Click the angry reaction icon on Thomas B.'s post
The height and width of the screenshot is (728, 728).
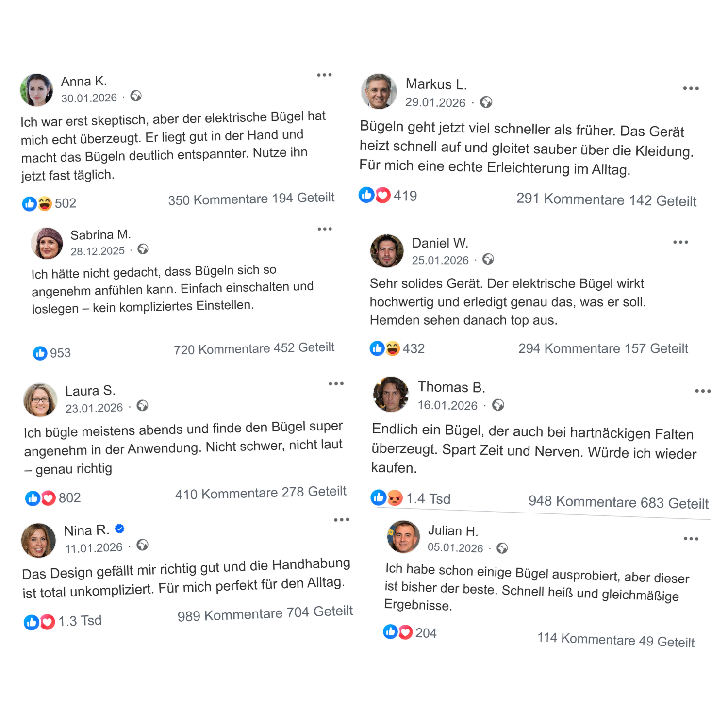coord(395,498)
